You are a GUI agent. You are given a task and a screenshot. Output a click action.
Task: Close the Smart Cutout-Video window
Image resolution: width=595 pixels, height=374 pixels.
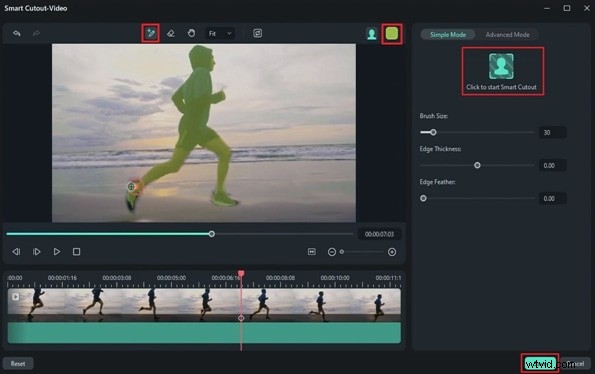coord(587,8)
